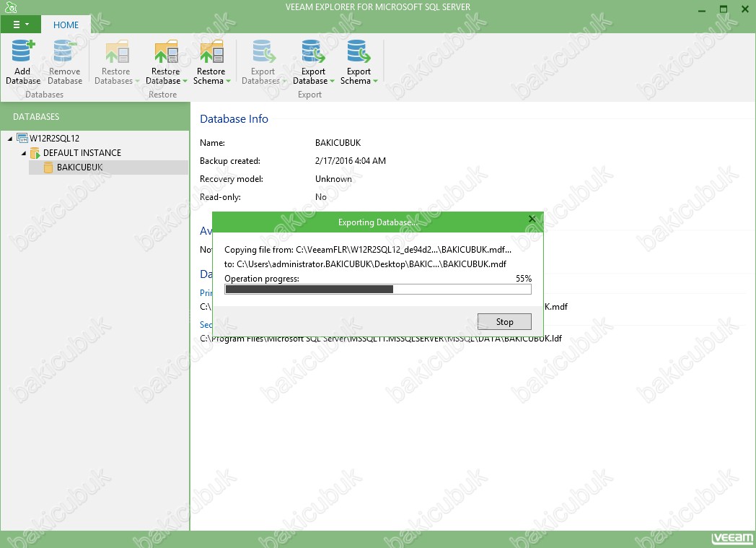Close the Veeam Explorer window
756x548 pixels.
[745, 9]
